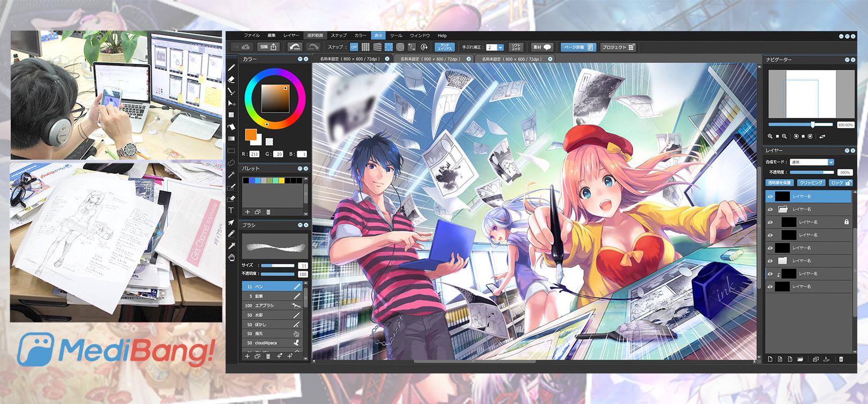Hide the selected top layer's eye
The width and height of the screenshot is (868, 404).
[x=770, y=197]
